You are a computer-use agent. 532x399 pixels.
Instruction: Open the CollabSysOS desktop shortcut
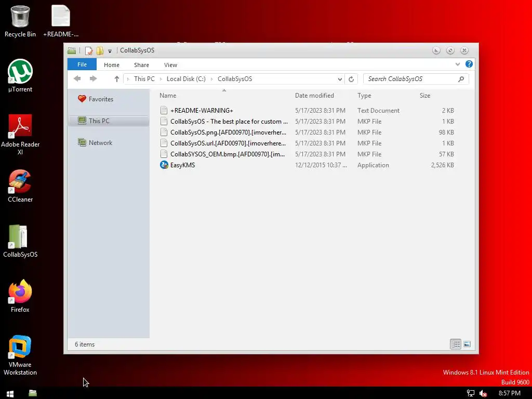(x=20, y=241)
